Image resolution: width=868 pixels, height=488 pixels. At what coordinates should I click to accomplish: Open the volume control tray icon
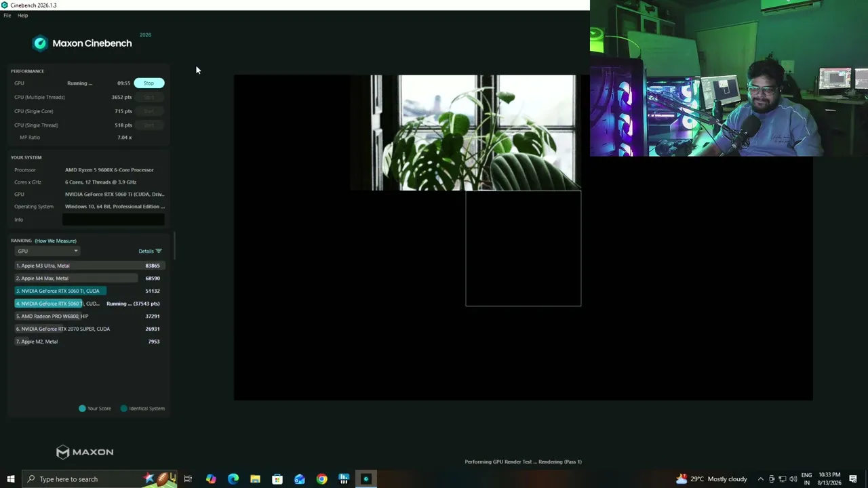(x=793, y=479)
